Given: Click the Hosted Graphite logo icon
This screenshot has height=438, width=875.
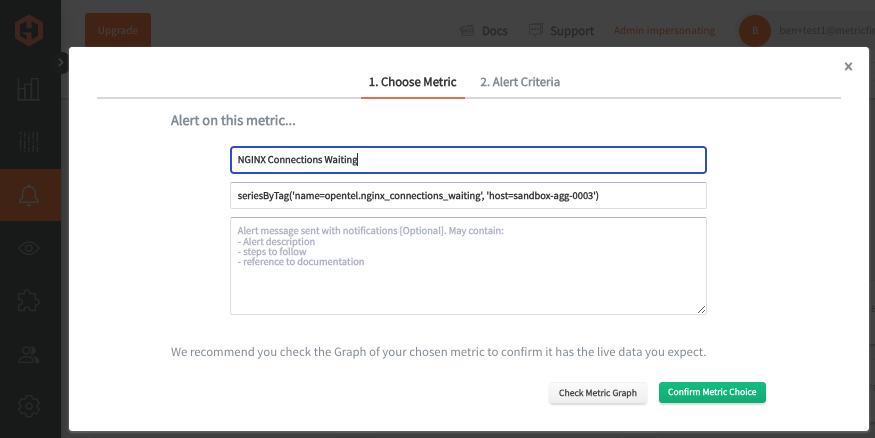Looking at the screenshot, I should [29, 30].
